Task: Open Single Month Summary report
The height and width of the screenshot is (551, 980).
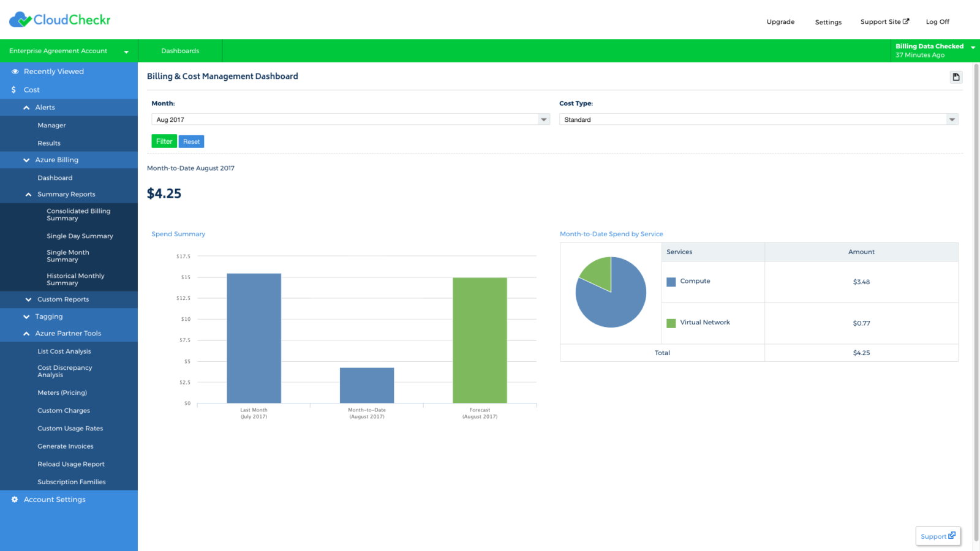Action: (68, 256)
